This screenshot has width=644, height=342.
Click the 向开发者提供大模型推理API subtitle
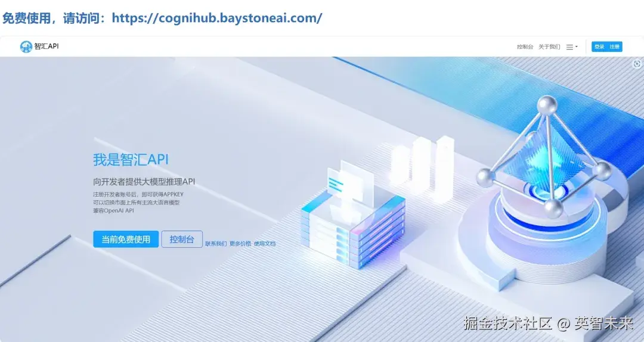(x=144, y=181)
